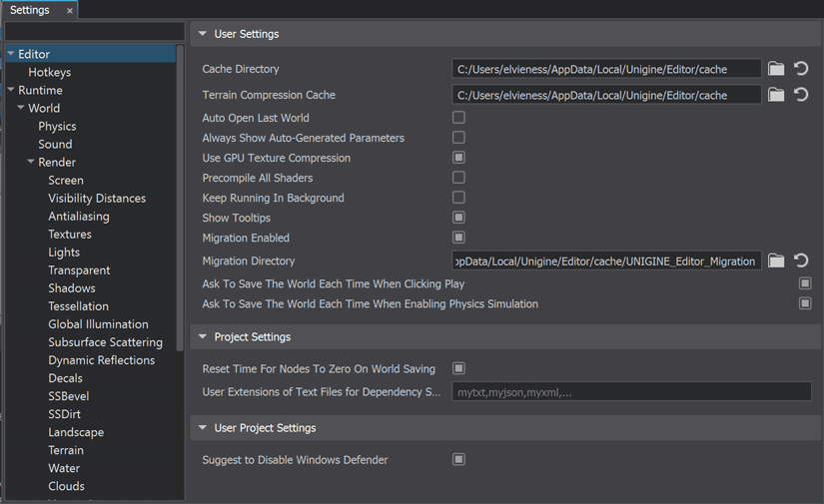Image resolution: width=824 pixels, height=504 pixels.
Task: Browse folder for Cache Directory
Action: point(776,69)
